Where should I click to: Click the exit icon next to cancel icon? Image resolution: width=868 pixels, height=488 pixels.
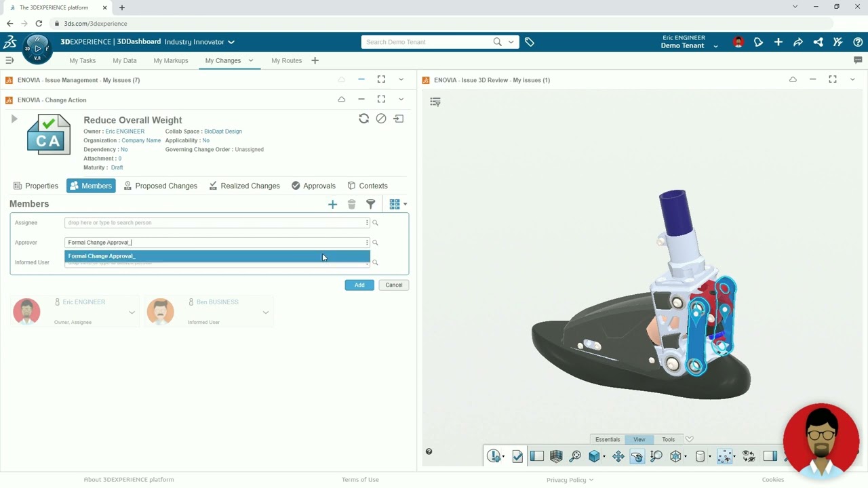[399, 119]
